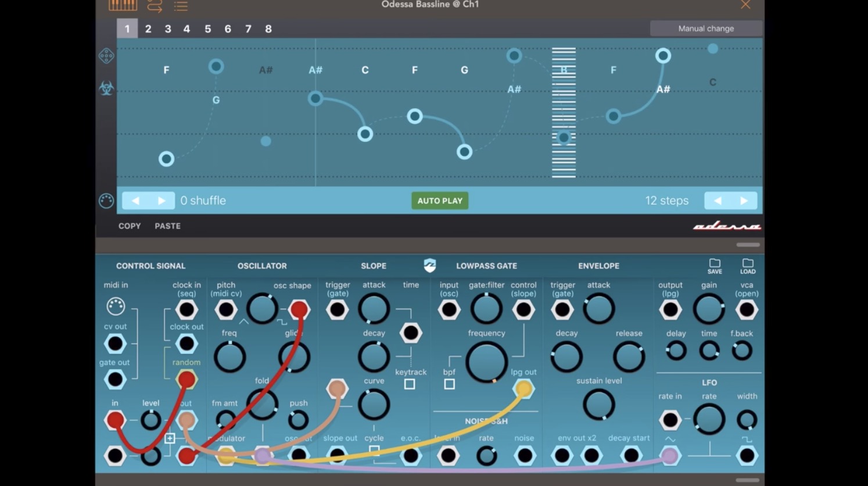The height and width of the screenshot is (486, 868).
Task: Click the output gain knob
Action: click(709, 309)
